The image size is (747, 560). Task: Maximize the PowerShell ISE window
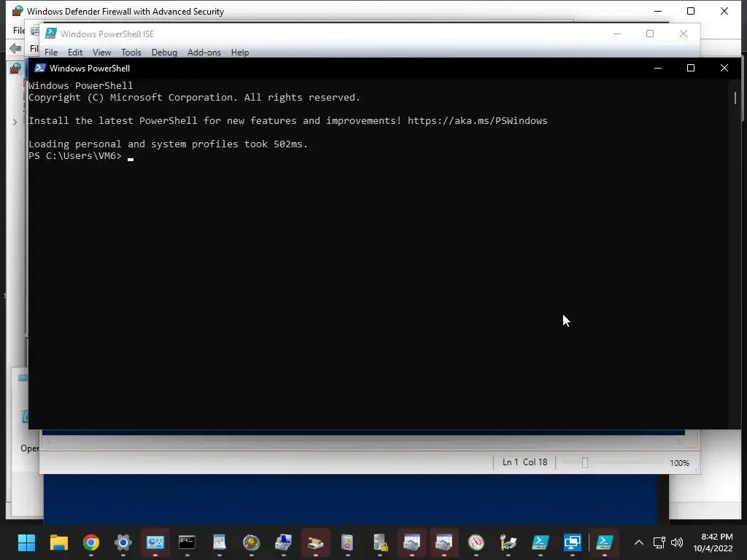coord(650,34)
